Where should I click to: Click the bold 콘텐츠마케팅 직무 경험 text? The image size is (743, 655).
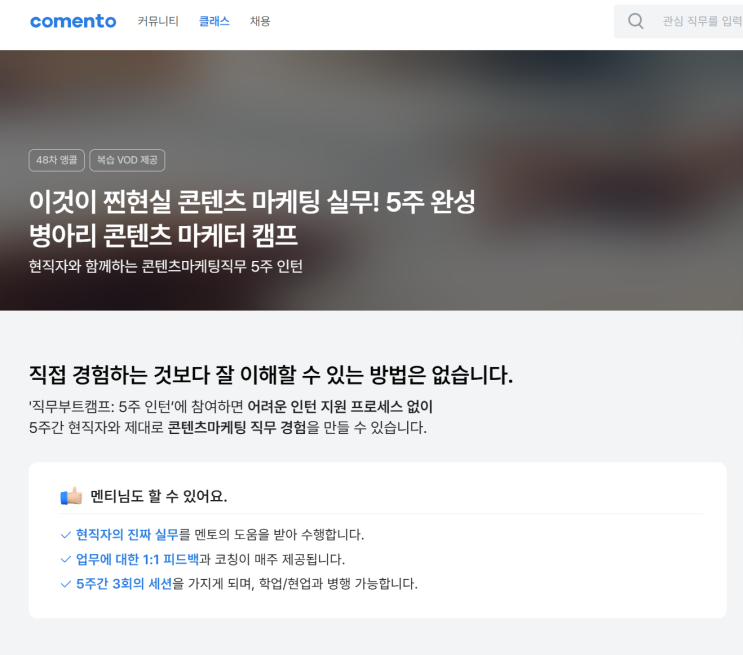pyautogui.click(x=237, y=428)
